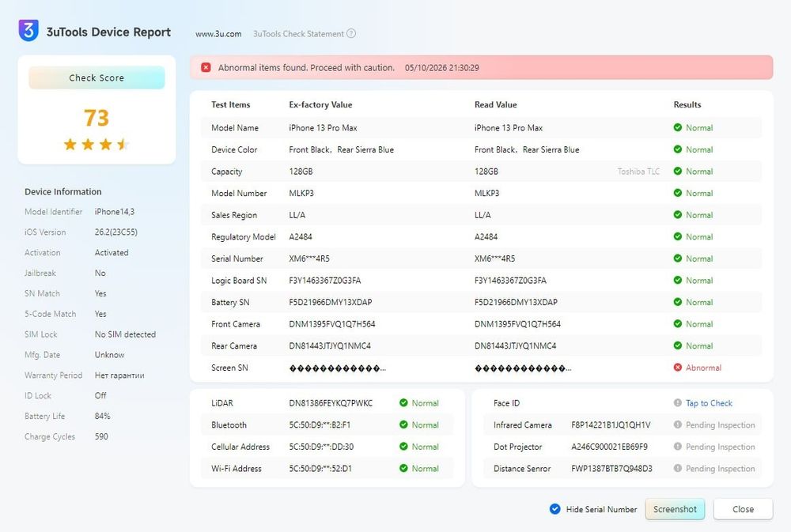
Task: Click the Abnormal result for Screen SN
Action: (703, 368)
